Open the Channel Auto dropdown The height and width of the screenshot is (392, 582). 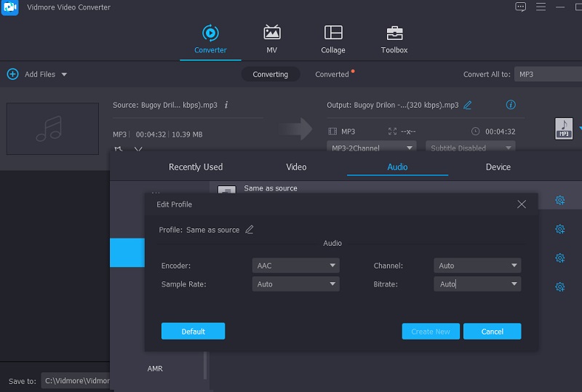click(477, 265)
